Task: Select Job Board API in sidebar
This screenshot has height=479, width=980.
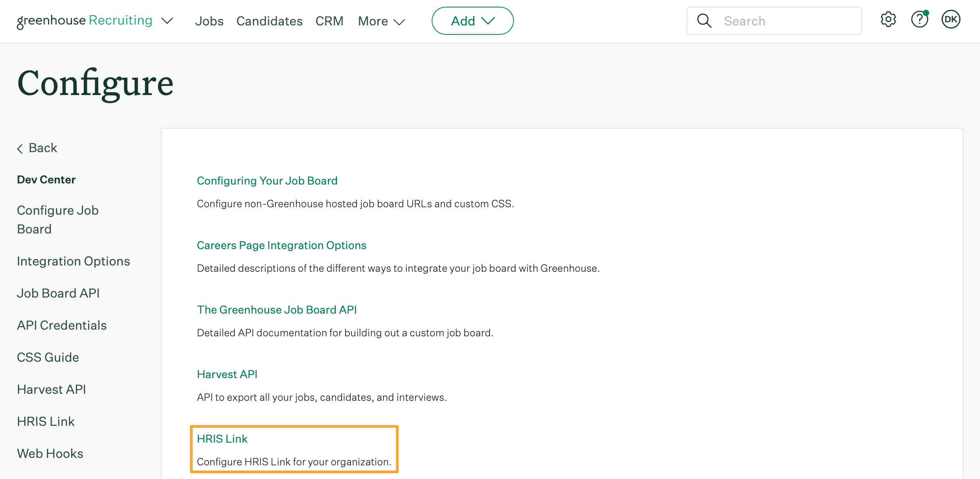Action: (59, 293)
